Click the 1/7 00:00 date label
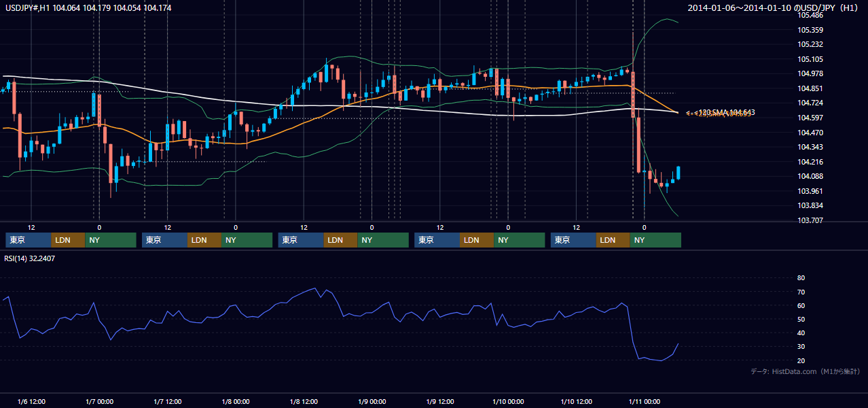 (x=99, y=402)
